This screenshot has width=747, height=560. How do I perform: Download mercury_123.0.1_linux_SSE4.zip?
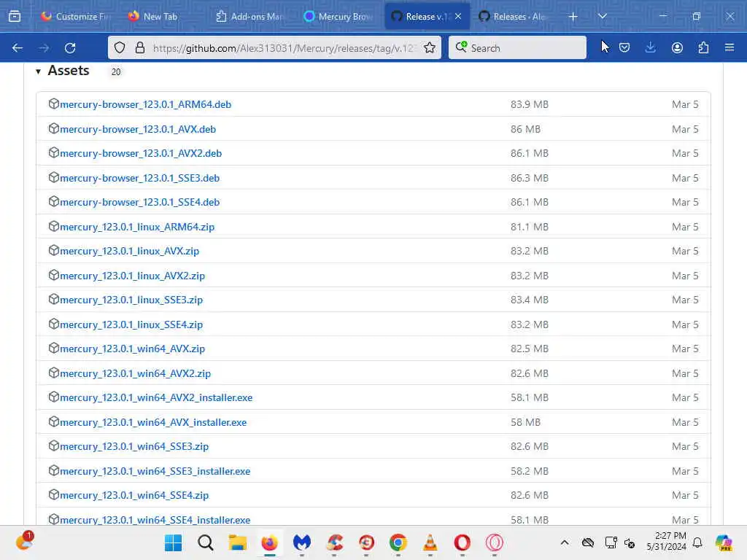[x=131, y=324]
